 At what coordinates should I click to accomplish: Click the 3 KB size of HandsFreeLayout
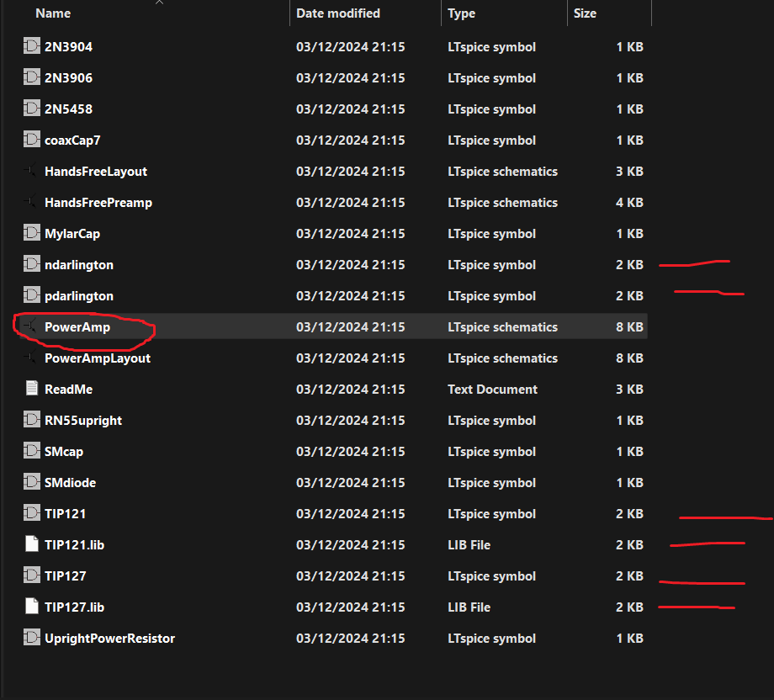click(629, 172)
